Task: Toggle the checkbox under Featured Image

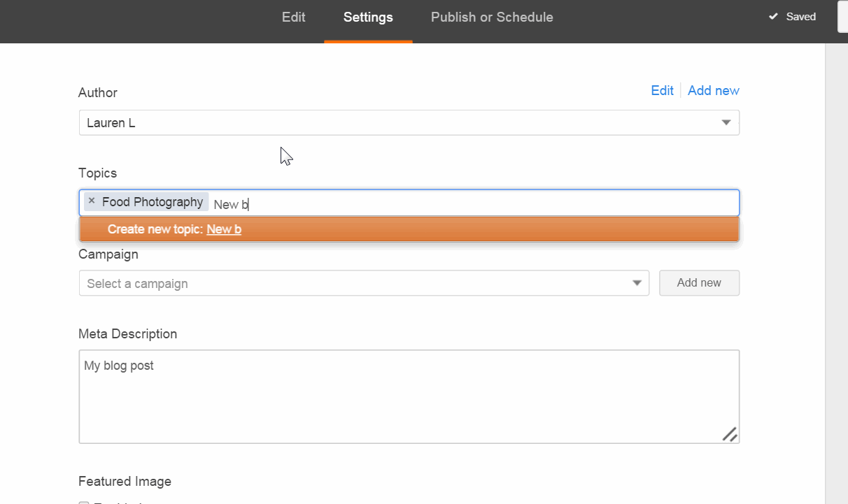Action: click(84, 503)
